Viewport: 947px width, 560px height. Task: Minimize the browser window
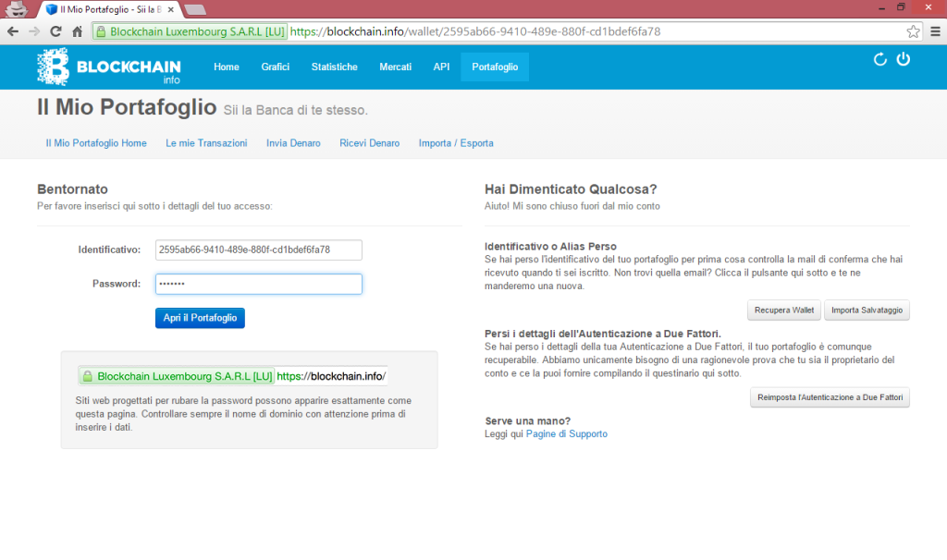coord(881,7)
